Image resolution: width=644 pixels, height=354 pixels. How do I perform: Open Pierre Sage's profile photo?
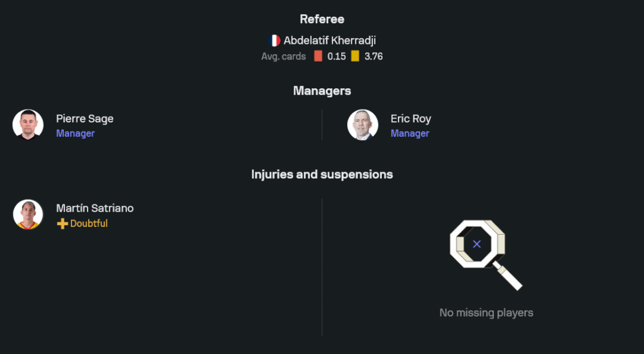click(x=28, y=125)
